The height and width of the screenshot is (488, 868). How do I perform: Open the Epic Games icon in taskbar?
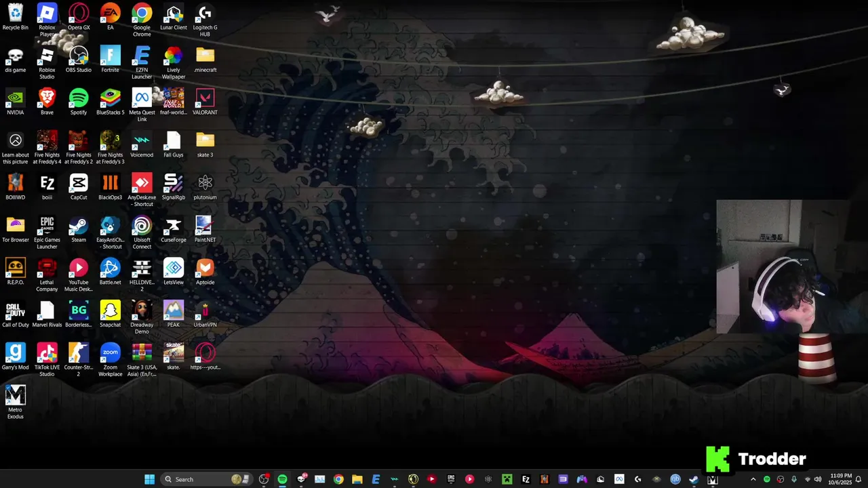[450, 479]
